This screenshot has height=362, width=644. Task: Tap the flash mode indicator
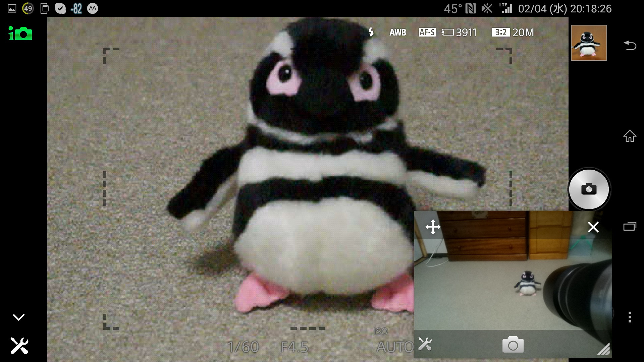[371, 32]
